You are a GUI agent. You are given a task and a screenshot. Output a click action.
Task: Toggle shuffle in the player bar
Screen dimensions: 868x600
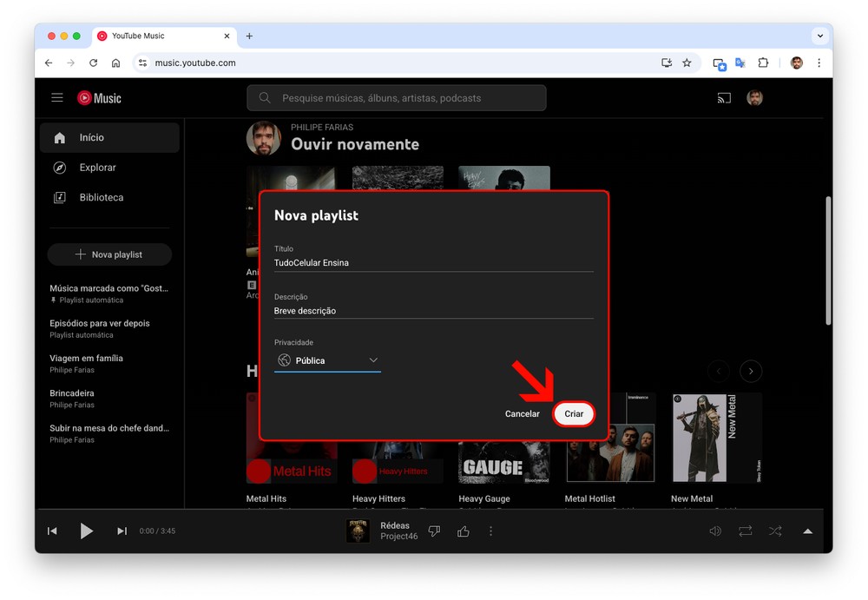pyautogui.click(x=775, y=531)
